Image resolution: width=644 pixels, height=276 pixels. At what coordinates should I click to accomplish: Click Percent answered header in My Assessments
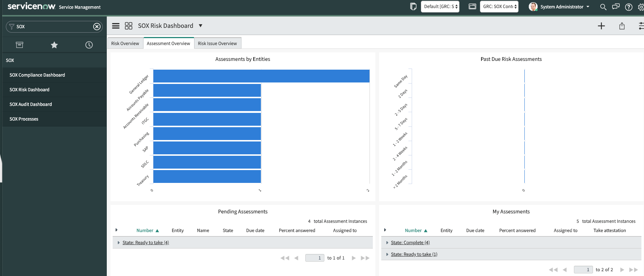coord(517,231)
